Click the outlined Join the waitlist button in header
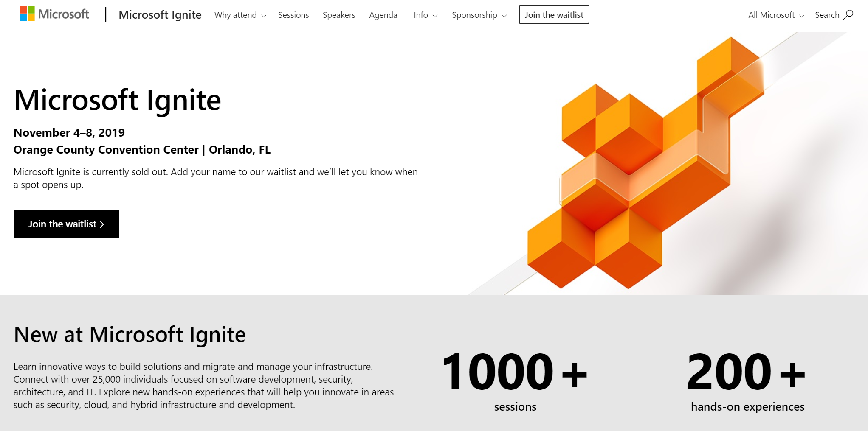This screenshot has width=868, height=431. pos(554,14)
